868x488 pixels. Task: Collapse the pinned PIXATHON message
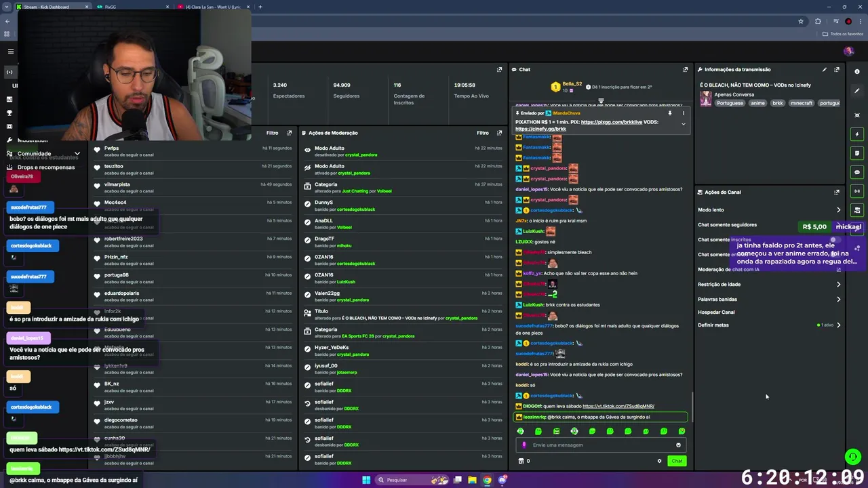(683, 124)
